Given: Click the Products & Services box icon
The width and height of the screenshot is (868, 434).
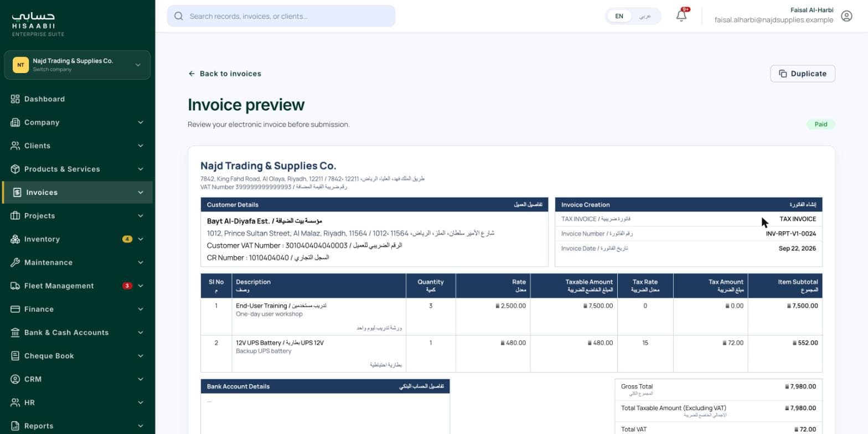Looking at the screenshot, I should [x=15, y=169].
